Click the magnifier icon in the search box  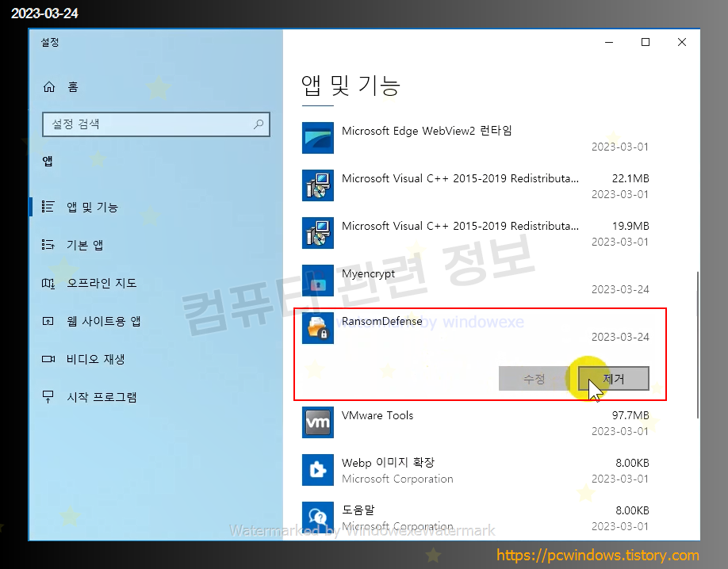[259, 124]
